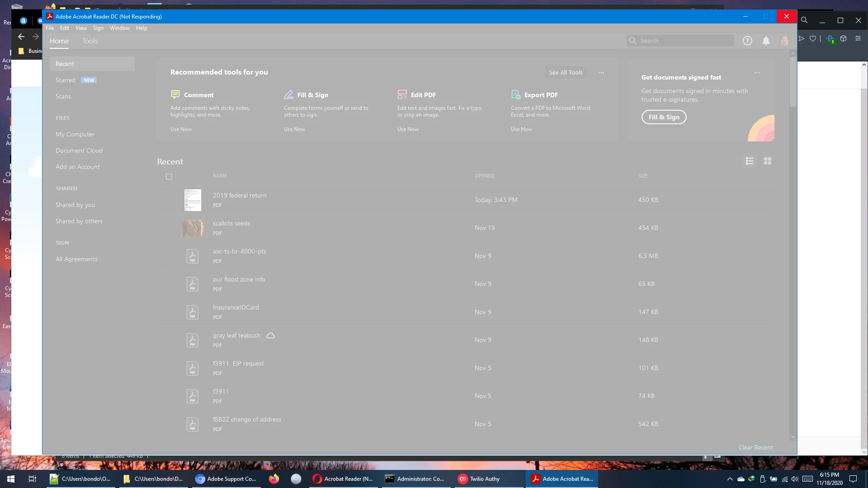Open the 2019 federal return thumbnail
Image resolution: width=868 pixels, height=488 pixels.
pos(193,200)
